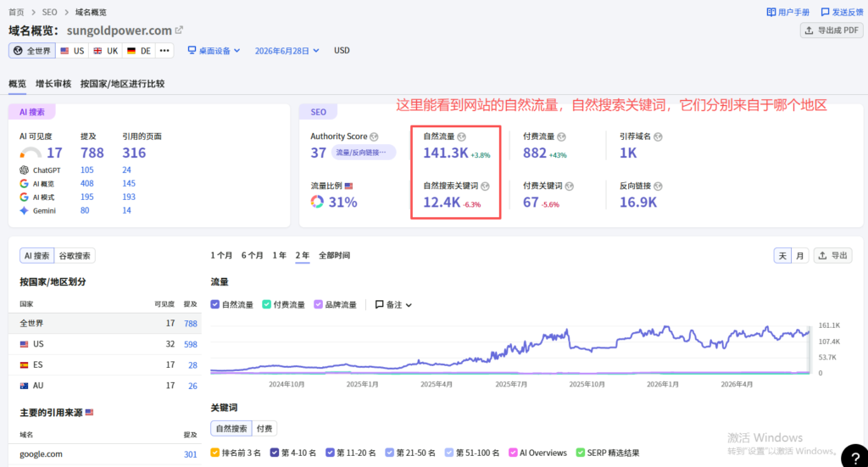Click the ChatGPT logo icon
This screenshot has height=467, width=868.
pyautogui.click(x=24, y=170)
